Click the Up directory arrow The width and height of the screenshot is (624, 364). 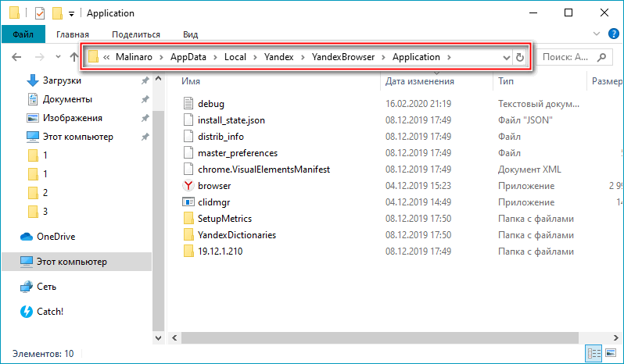[74, 57]
